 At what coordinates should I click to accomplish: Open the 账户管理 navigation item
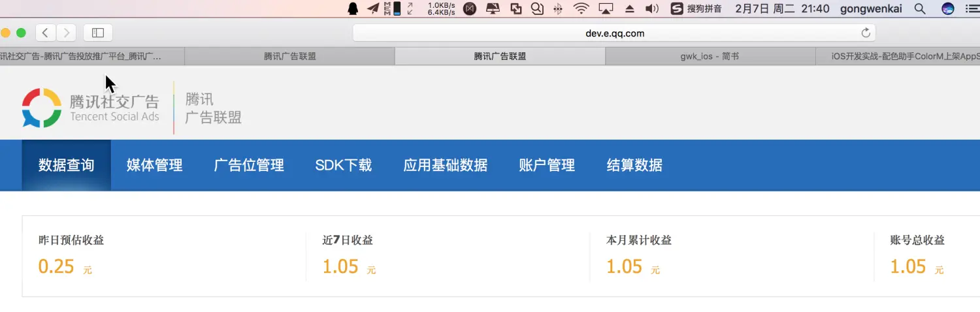tap(547, 165)
